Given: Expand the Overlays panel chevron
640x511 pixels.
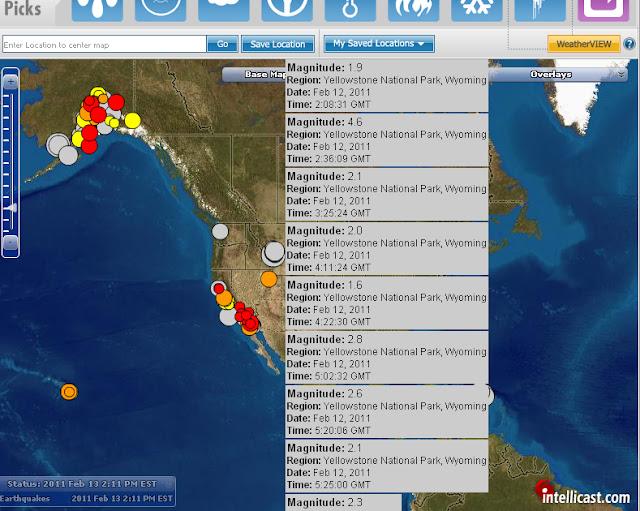Looking at the screenshot, I should [x=621, y=74].
